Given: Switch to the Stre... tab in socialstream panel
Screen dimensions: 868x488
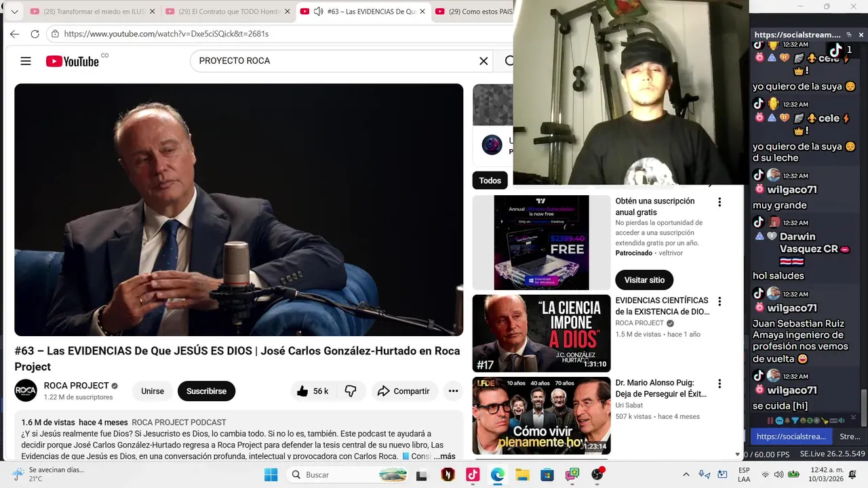Looking at the screenshot, I should coord(850,436).
